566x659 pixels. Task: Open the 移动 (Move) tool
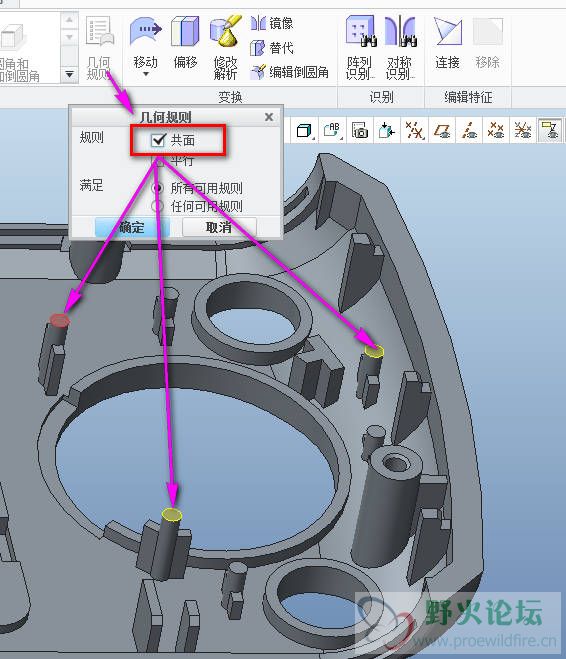(145, 42)
